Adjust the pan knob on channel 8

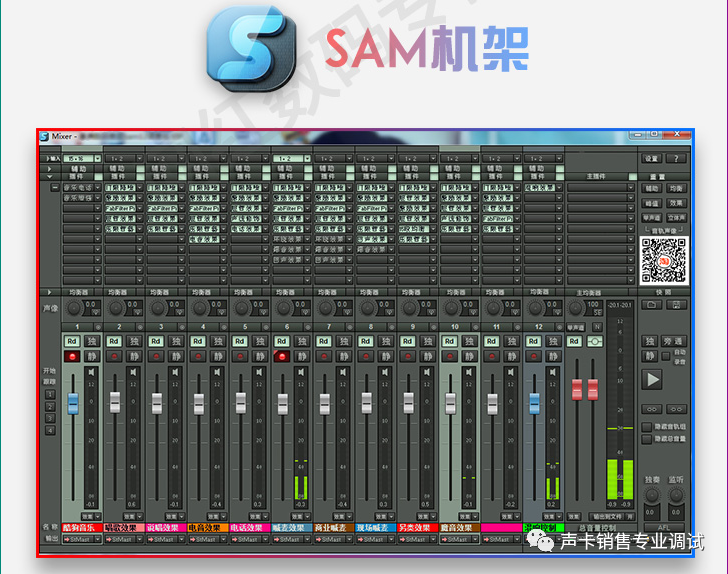click(367, 307)
